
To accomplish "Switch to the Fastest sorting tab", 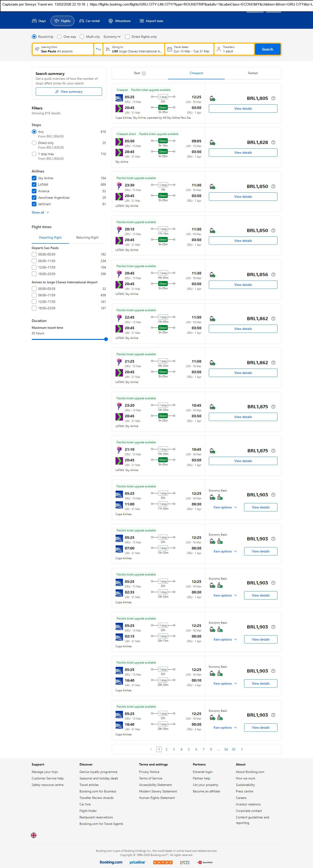I will click(253, 73).
